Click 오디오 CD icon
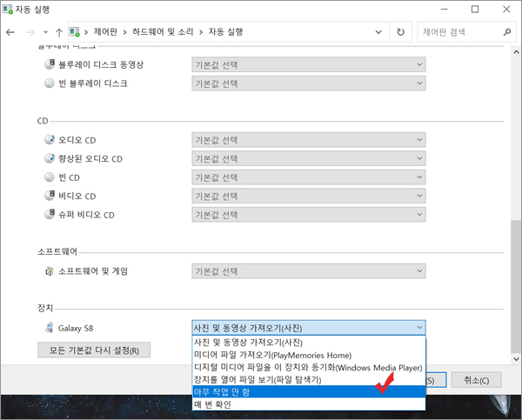The height and width of the screenshot is (420, 522). [x=50, y=140]
